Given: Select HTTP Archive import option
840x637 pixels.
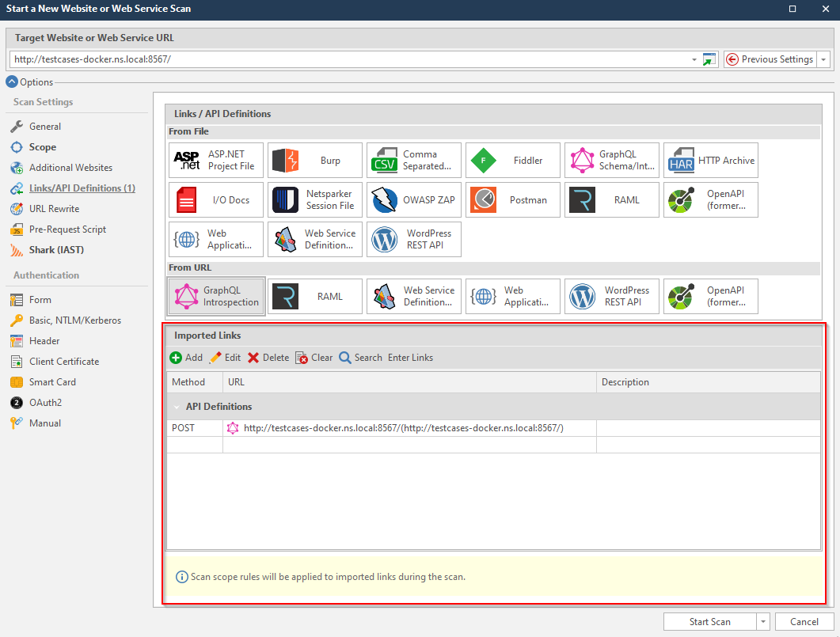Looking at the screenshot, I should (x=710, y=161).
